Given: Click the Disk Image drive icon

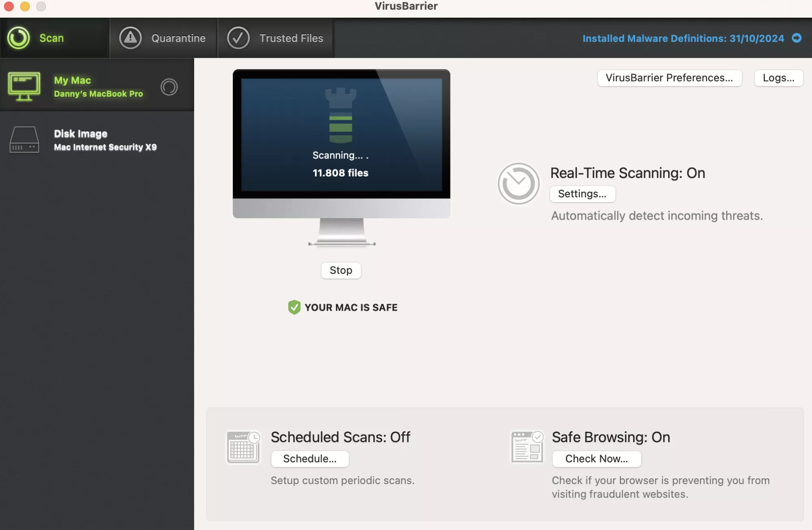Looking at the screenshot, I should [x=24, y=140].
